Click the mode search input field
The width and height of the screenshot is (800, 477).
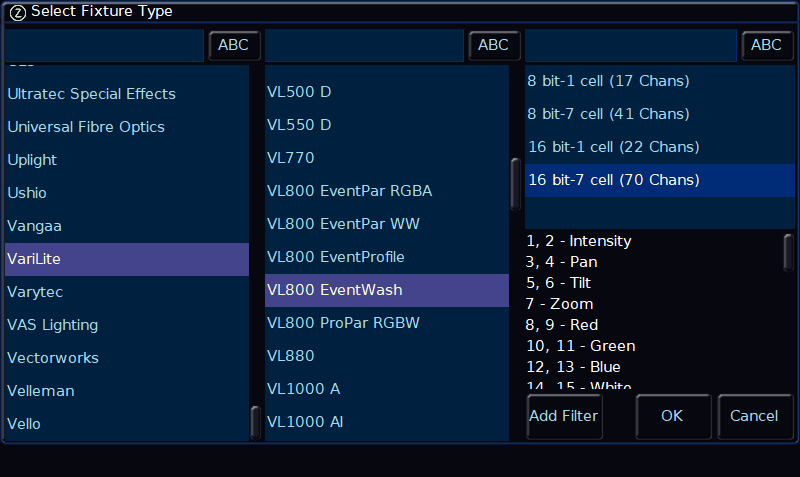coord(631,45)
